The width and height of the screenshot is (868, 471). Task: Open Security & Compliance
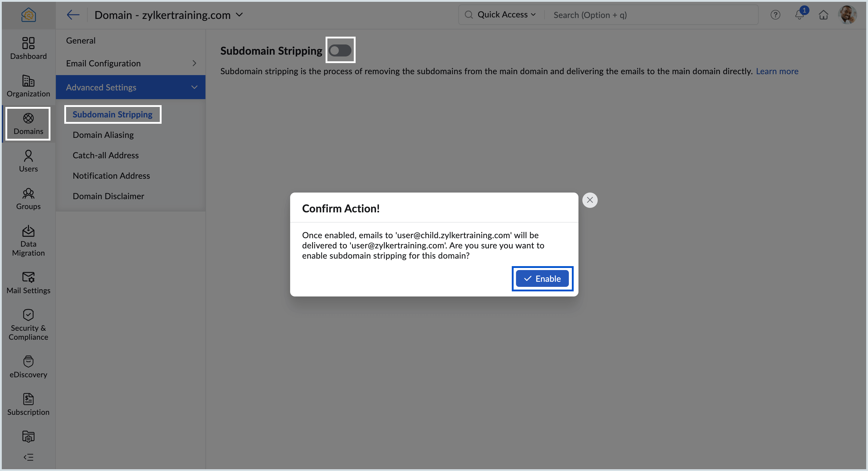pyautogui.click(x=28, y=324)
